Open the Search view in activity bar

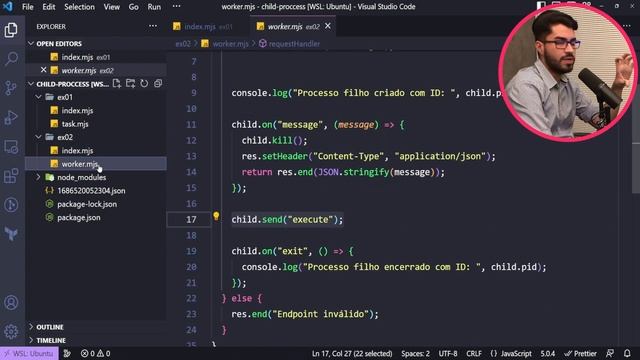[x=11, y=58]
